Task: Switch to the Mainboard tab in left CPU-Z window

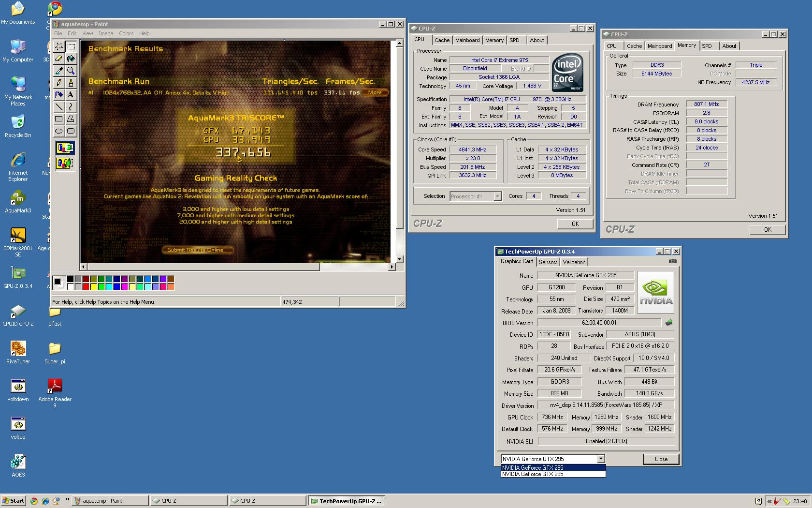Action: (x=467, y=40)
